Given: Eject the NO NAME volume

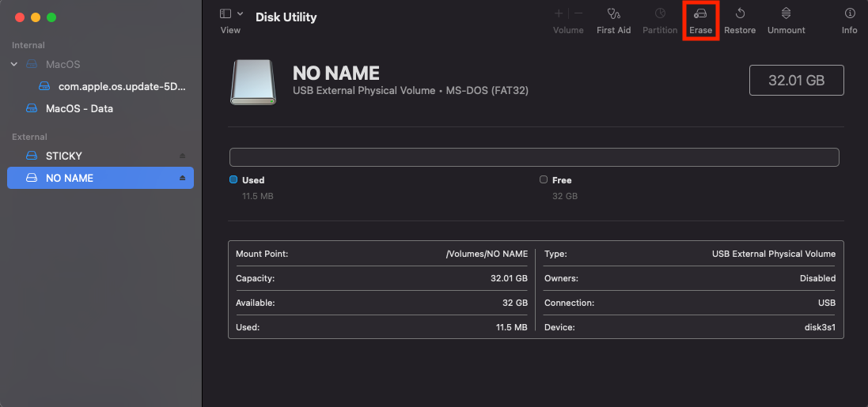Looking at the screenshot, I should point(183,178).
